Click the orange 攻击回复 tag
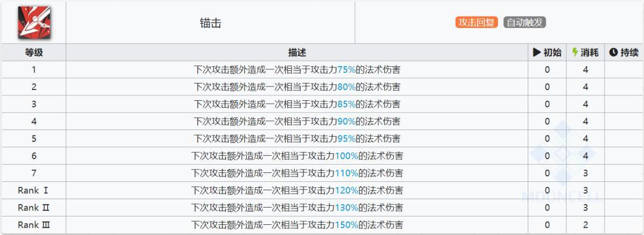This screenshot has width=644, height=235. point(476,23)
